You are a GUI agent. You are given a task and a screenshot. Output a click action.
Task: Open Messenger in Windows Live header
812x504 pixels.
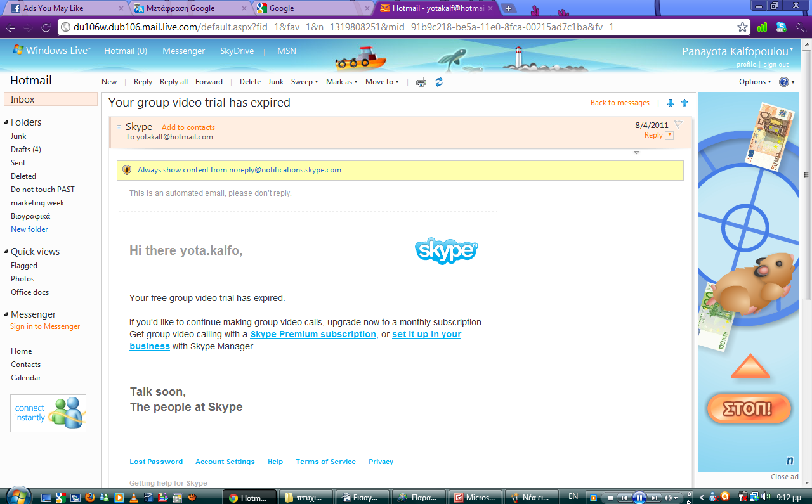[183, 51]
